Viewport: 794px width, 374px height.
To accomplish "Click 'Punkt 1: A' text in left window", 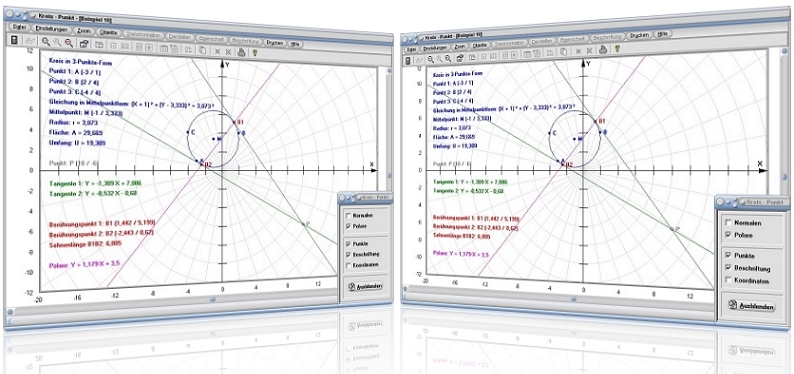I will coord(76,71).
